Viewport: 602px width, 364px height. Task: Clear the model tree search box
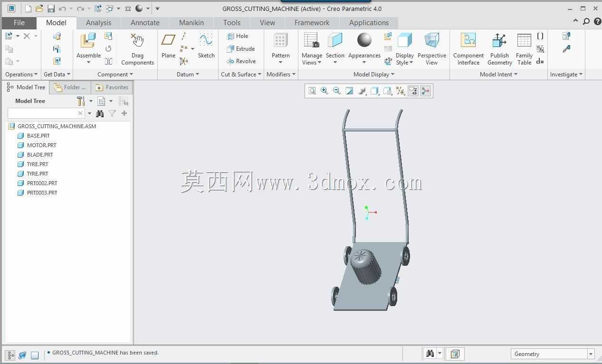click(x=80, y=113)
